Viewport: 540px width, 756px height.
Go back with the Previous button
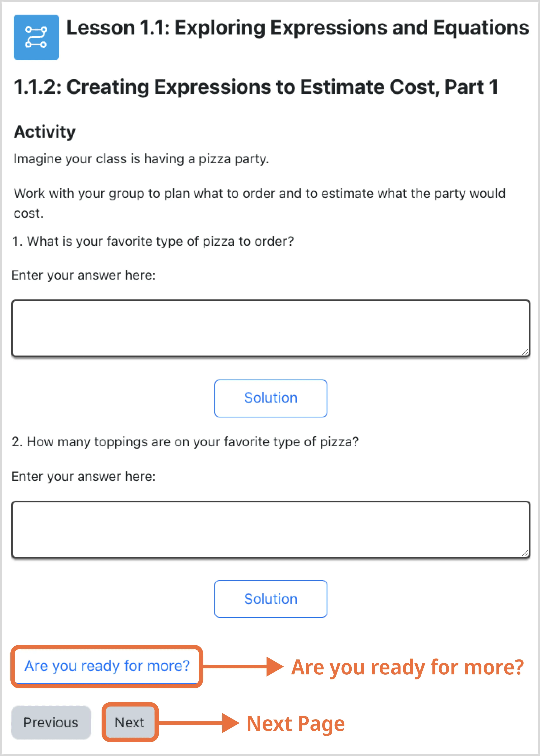(x=51, y=722)
